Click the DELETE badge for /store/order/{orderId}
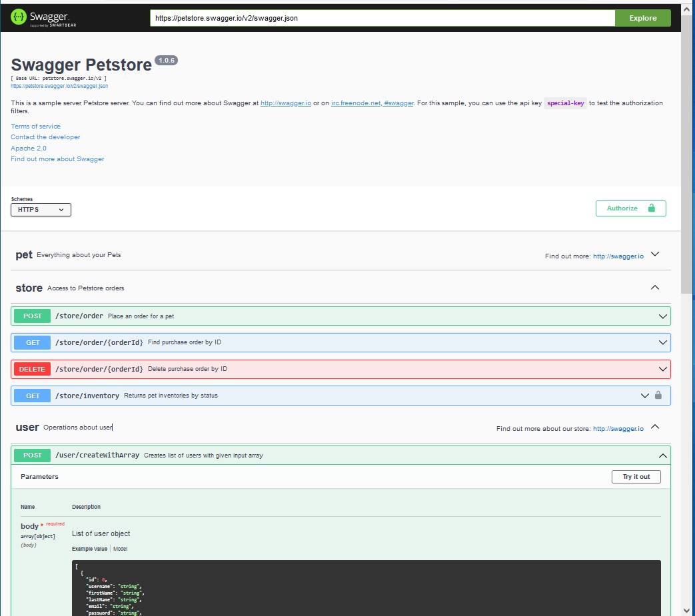695x616 pixels. point(33,369)
